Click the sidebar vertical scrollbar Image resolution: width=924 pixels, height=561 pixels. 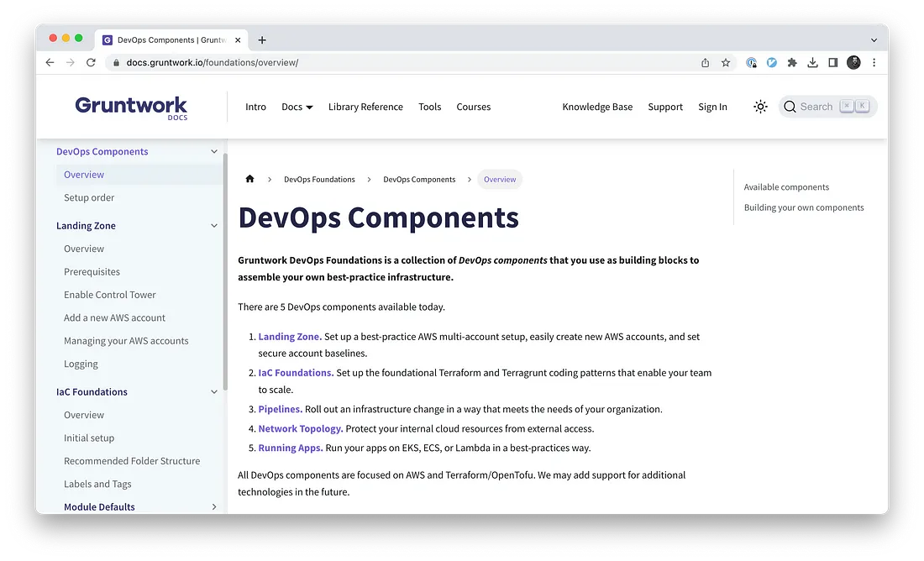pos(225,271)
